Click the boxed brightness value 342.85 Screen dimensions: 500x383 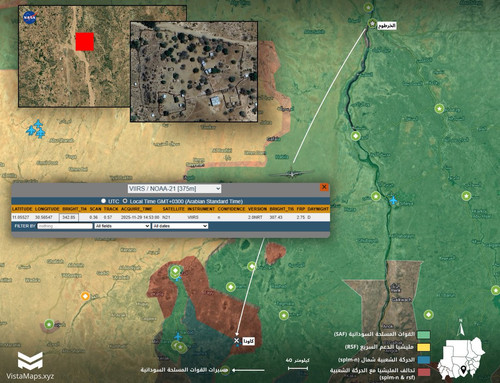69,218
